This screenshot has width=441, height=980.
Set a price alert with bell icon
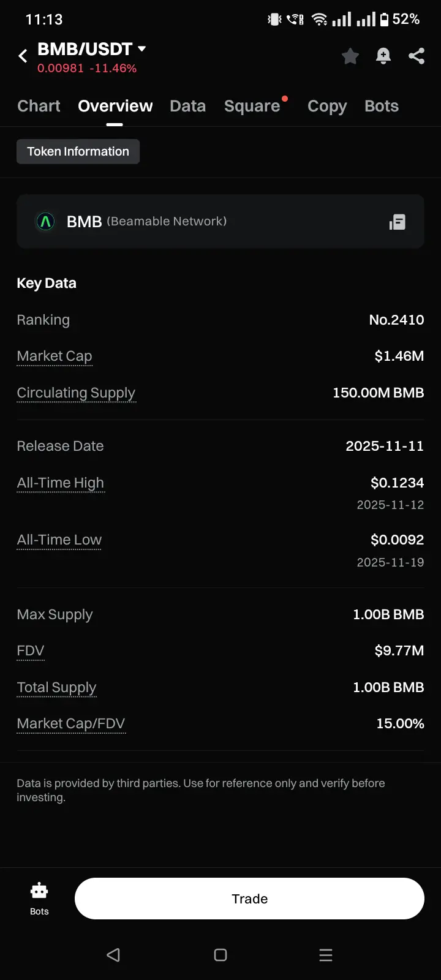[x=383, y=56]
